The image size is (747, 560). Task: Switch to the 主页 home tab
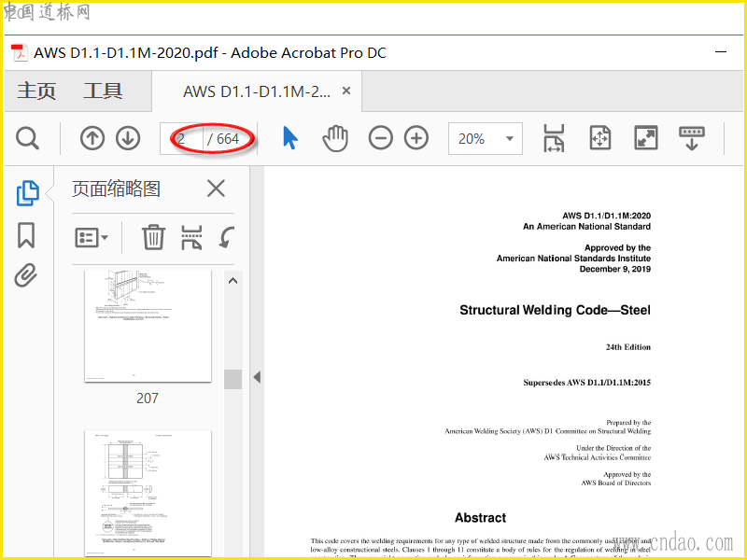coord(36,91)
